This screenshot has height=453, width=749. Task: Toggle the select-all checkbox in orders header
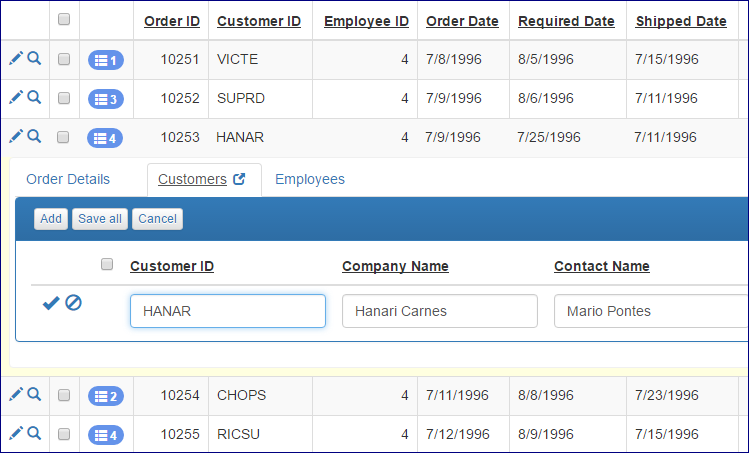(64, 19)
